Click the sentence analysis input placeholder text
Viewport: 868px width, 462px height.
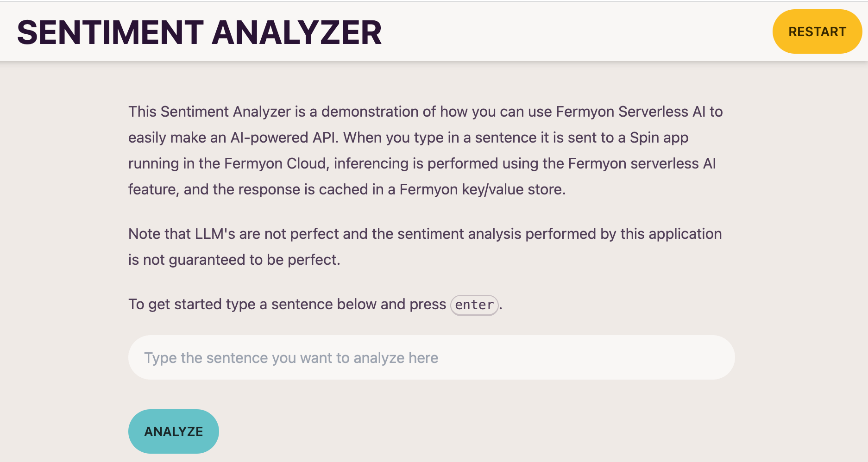(291, 357)
